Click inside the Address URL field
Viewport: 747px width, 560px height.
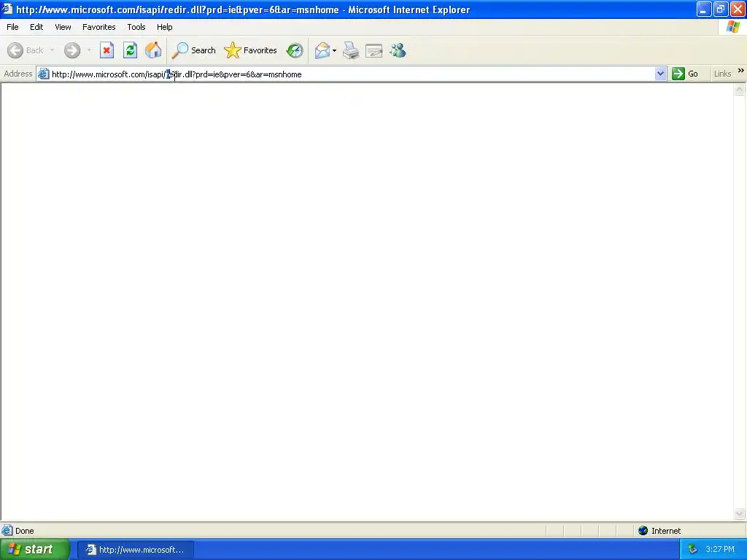tap(352, 74)
